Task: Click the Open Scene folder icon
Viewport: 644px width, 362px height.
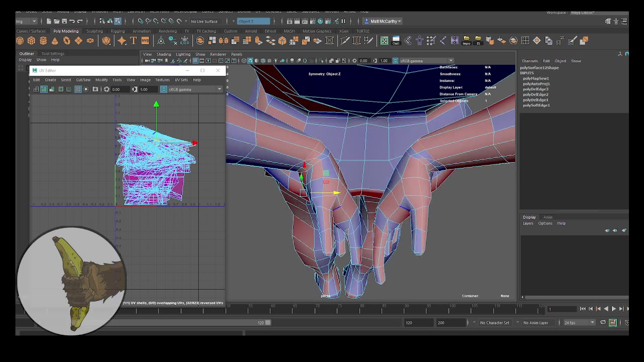Action: 56,21
